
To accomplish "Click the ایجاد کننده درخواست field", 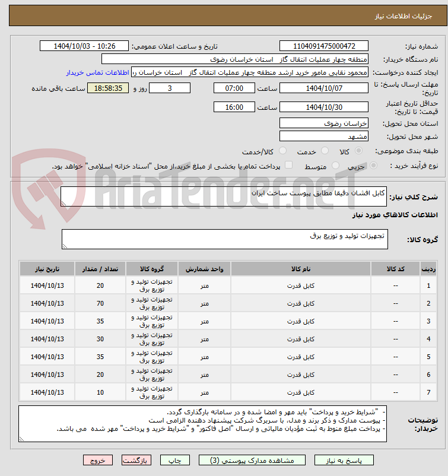I will coord(250,72).
